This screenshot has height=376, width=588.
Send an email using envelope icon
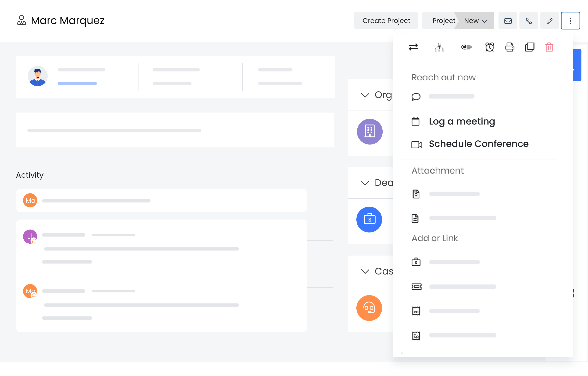508,21
